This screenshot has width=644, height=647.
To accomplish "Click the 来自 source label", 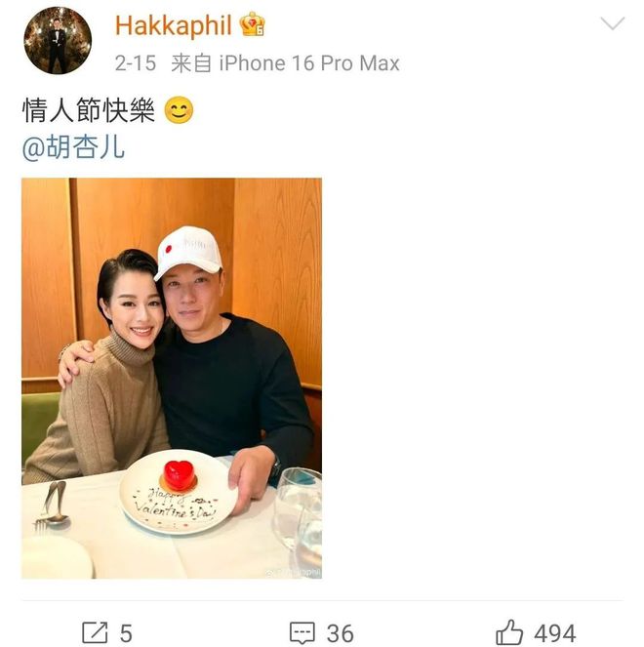I will [x=191, y=63].
